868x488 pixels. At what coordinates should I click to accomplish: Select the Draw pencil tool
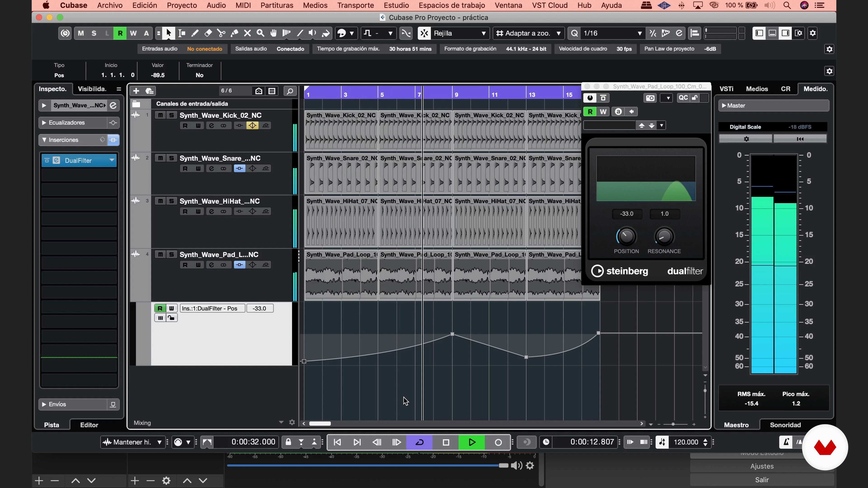(195, 33)
